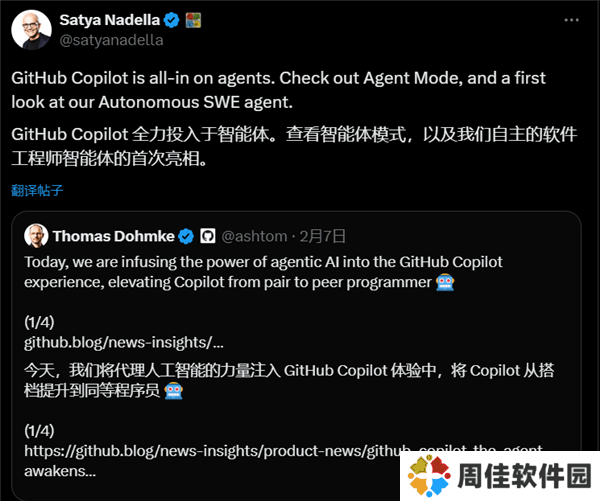Click the Satya Nadella display name

[x=109, y=20]
